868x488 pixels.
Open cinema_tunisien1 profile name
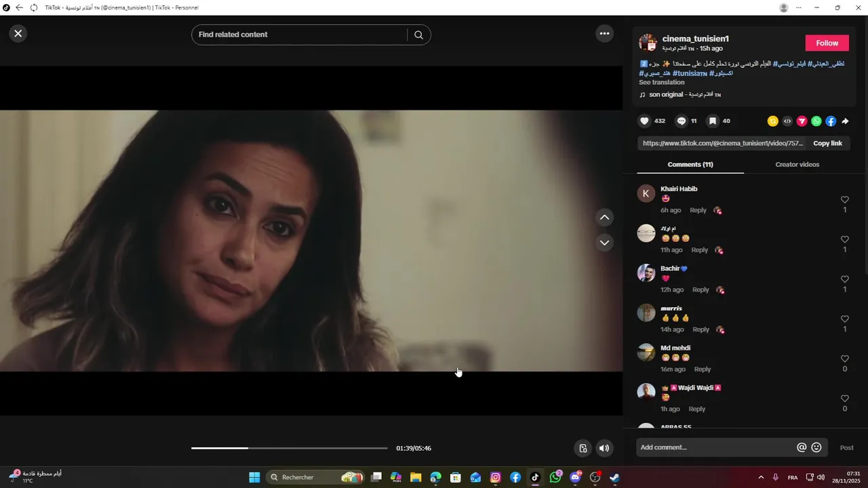(x=695, y=39)
